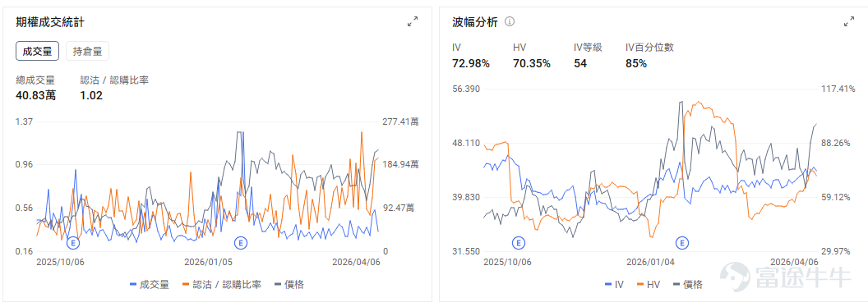868x307 pixels.
Task: Toggle the IV legend series
Action: (614, 285)
